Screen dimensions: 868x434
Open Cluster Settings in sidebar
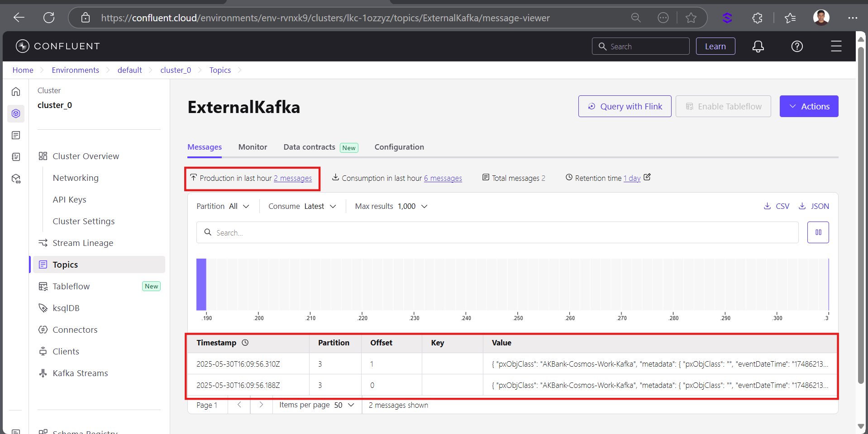point(84,221)
